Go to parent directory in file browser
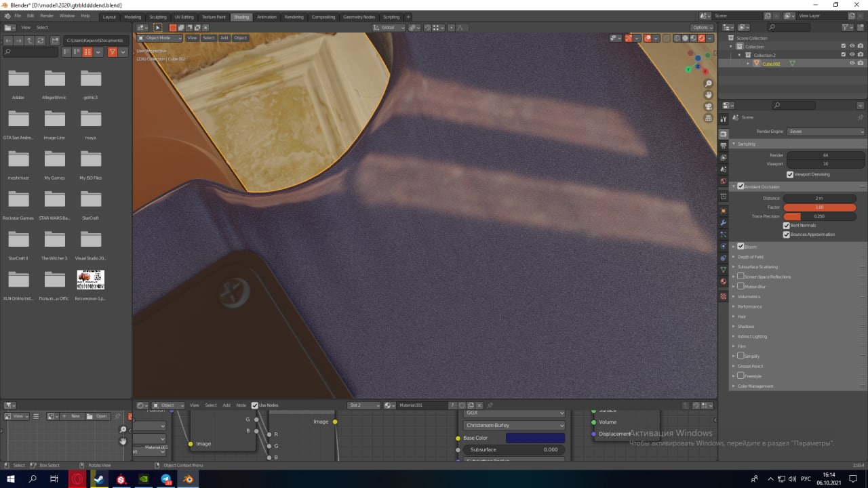This screenshot has height=488, width=868. tap(30, 41)
